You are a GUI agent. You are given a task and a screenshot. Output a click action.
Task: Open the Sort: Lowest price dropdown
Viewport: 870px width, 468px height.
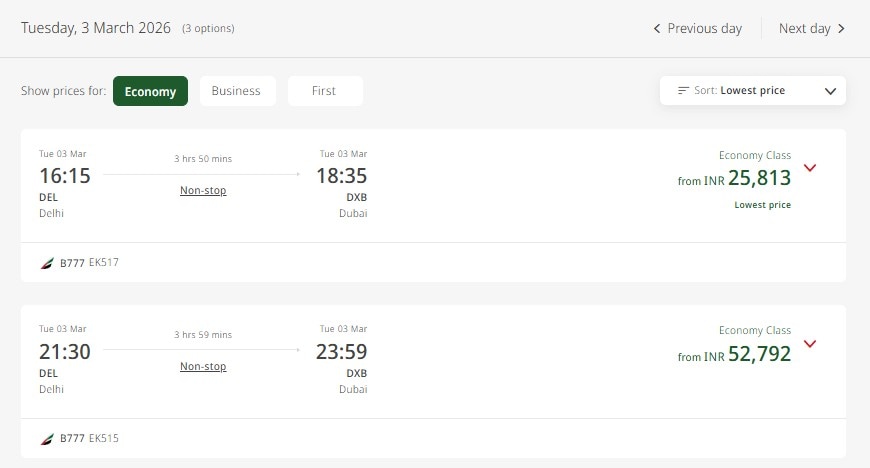tap(753, 91)
